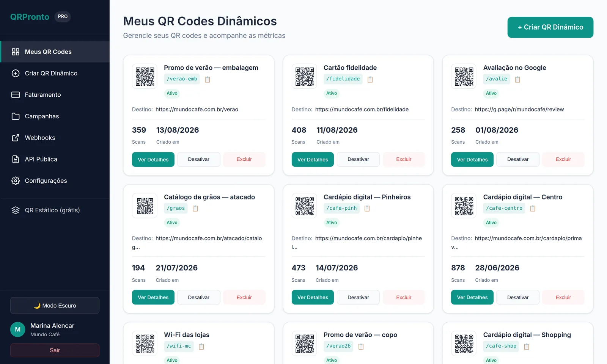The height and width of the screenshot is (364, 607).
Task: Click the PRO plan badge
Action: 63,17
